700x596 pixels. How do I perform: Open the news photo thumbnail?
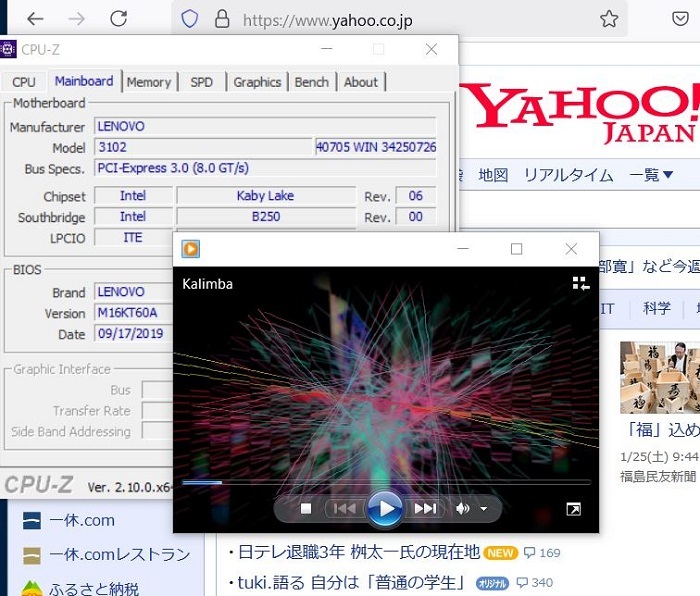tap(660, 378)
